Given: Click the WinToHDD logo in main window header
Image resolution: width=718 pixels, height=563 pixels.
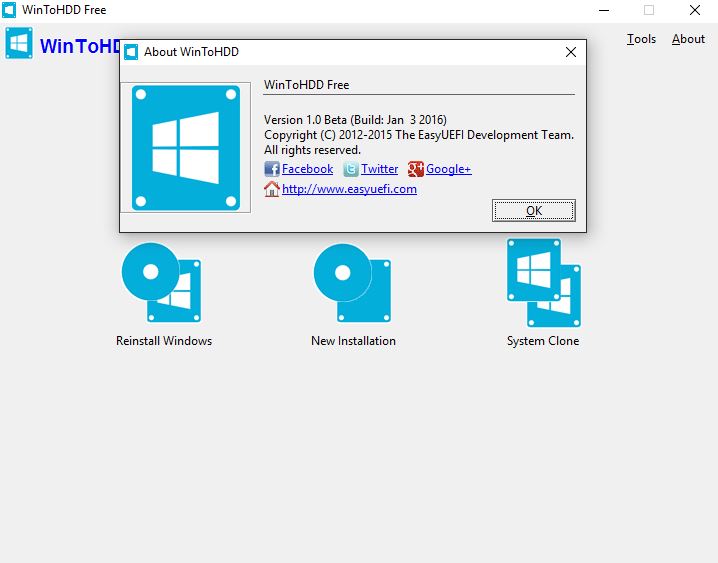Looking at the screenshot, I should click(x=19, y=43).
